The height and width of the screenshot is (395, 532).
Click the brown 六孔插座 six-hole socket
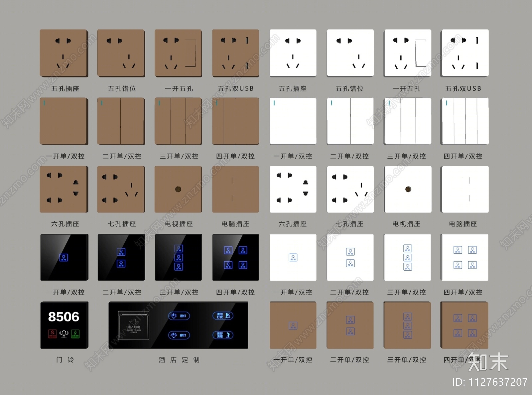click(x=64, y=189)
